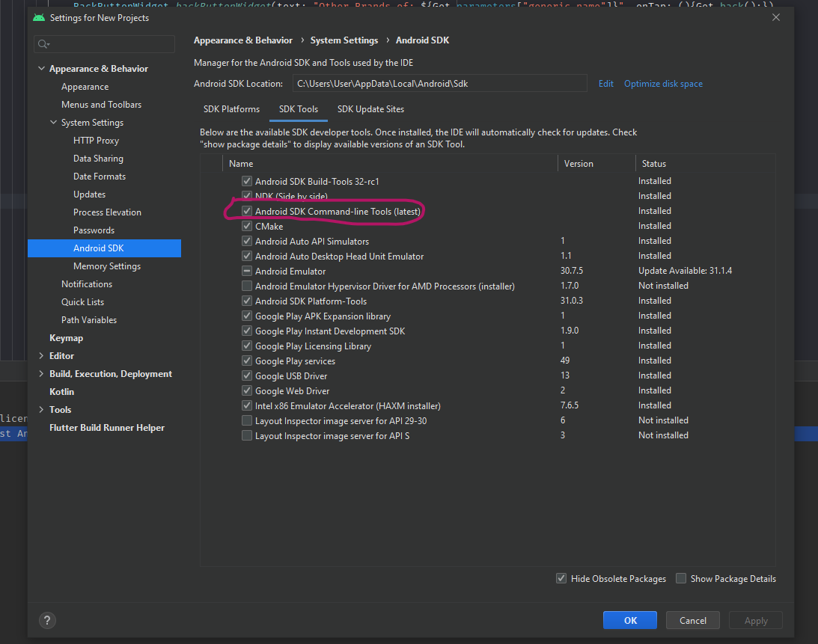The image size is (818, 644).
Task: Open Flutter Build Runner Helper settings
Action: coord(107,428)
